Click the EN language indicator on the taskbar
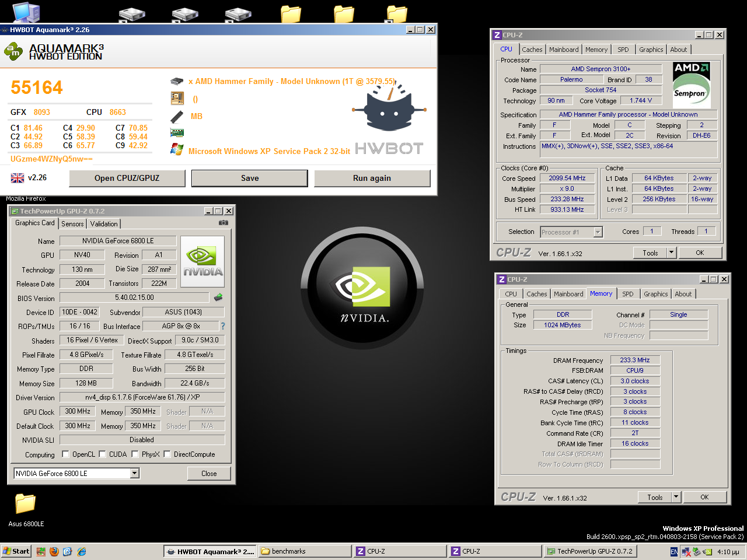 click(674, 551)
